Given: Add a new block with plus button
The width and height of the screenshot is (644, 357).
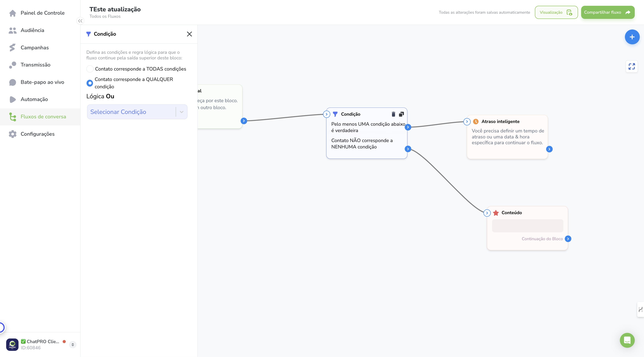Looking at the screenshot, I should pos(632,37).
